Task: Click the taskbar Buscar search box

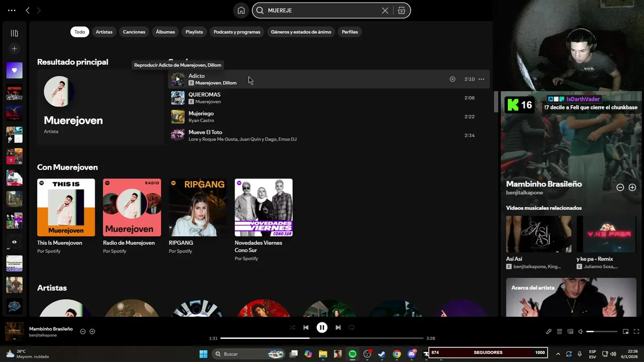Action: [x=250, y=354]
